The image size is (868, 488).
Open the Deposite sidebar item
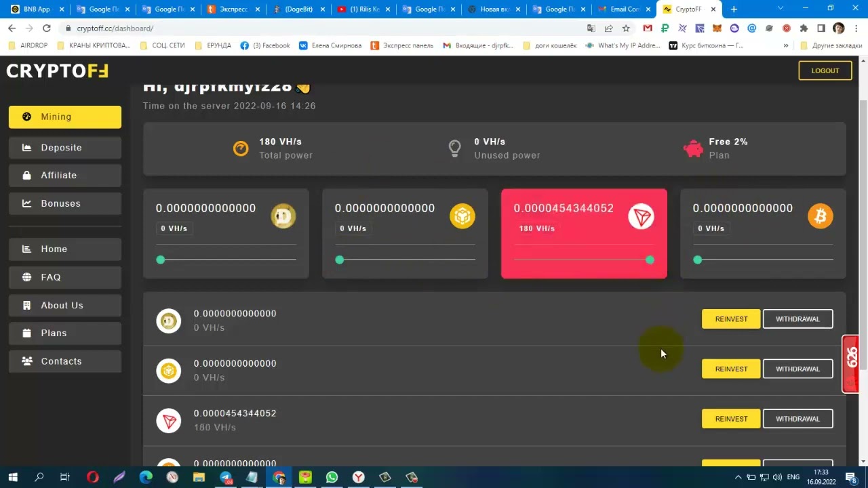(65, 148)
